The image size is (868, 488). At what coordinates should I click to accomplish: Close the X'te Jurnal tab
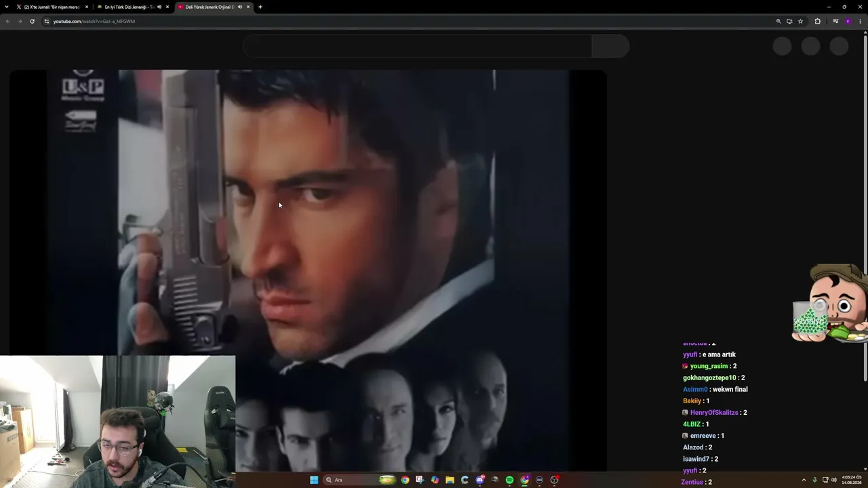pos(87,7)
